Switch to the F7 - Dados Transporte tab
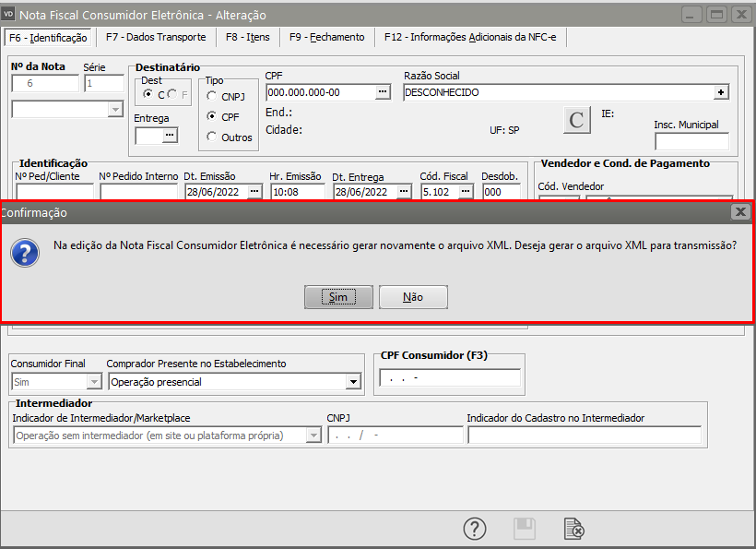Screen dimensions: 756x549 pyautogui.click(x=155, y=37)
